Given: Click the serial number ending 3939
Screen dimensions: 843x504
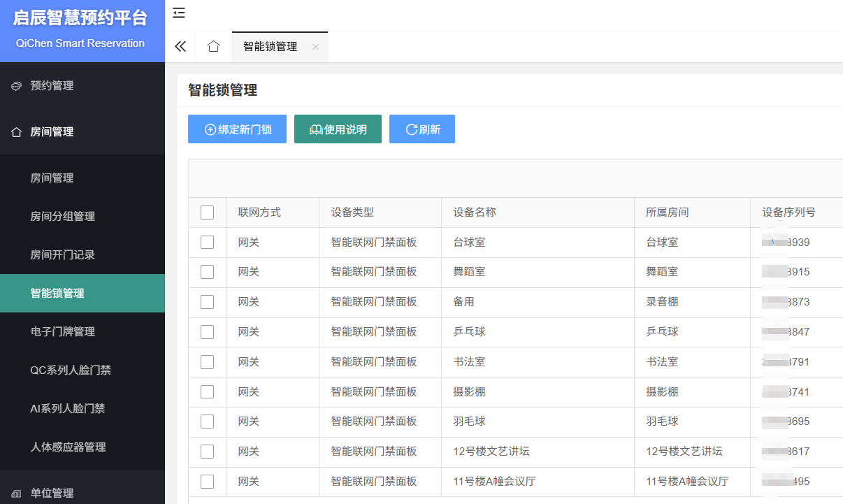Looking at the screenshot, I should click(x=786, y=243).
